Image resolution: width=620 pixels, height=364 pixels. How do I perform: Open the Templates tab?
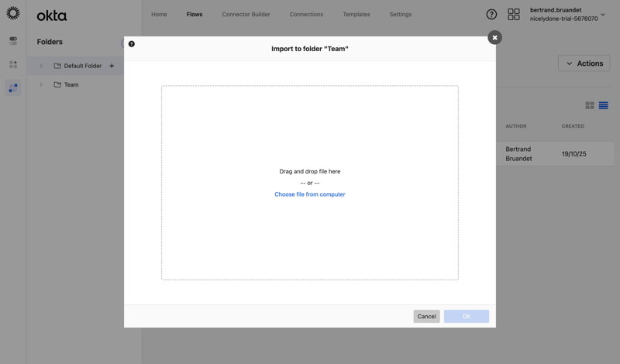pyautogui.click(x=356, y=14)
